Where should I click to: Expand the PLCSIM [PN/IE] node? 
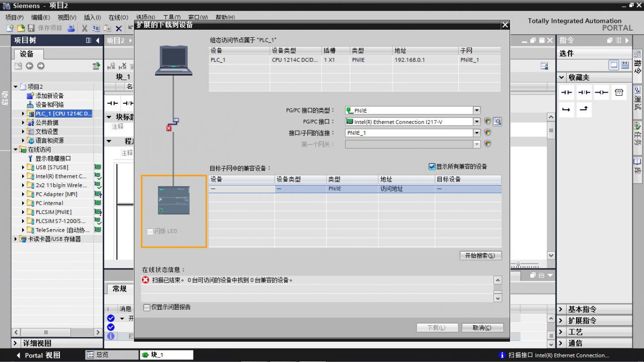[23, 212]
